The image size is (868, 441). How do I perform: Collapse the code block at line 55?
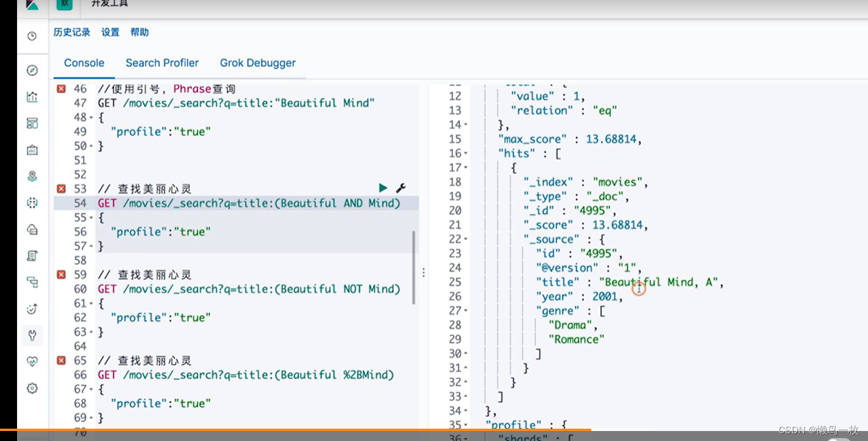91,218
